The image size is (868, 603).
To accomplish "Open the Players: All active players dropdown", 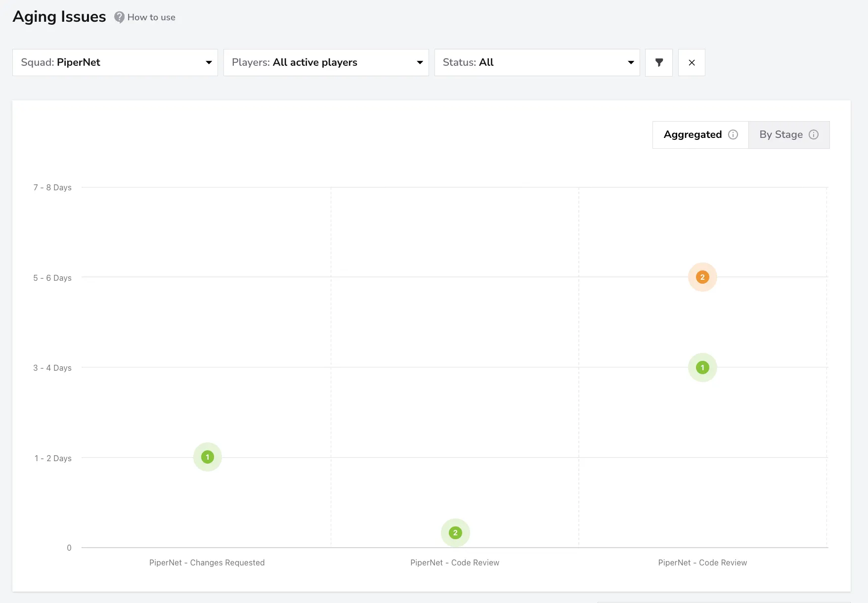I will click(x=326, y=62).
